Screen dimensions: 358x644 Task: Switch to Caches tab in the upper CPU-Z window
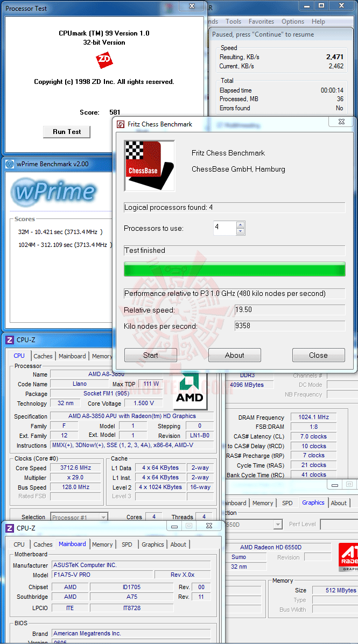pyautogui.click(x=43, y=356)
